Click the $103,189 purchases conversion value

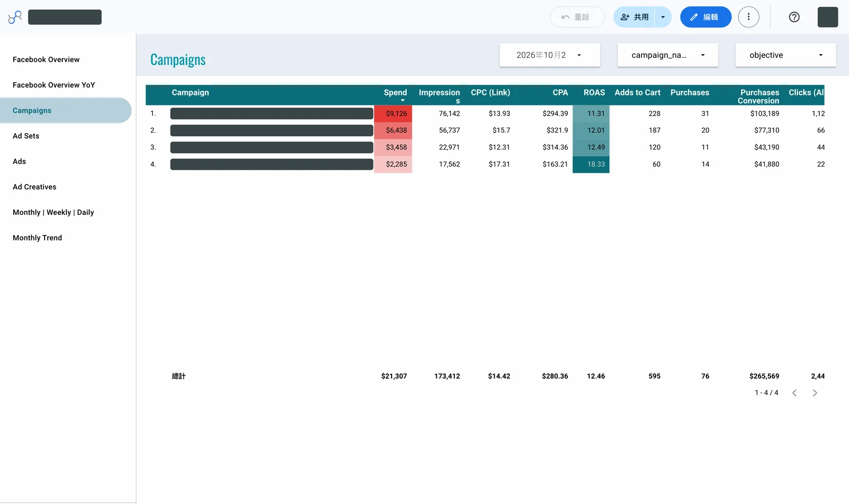pyautogui.click(x=765, y=114)
